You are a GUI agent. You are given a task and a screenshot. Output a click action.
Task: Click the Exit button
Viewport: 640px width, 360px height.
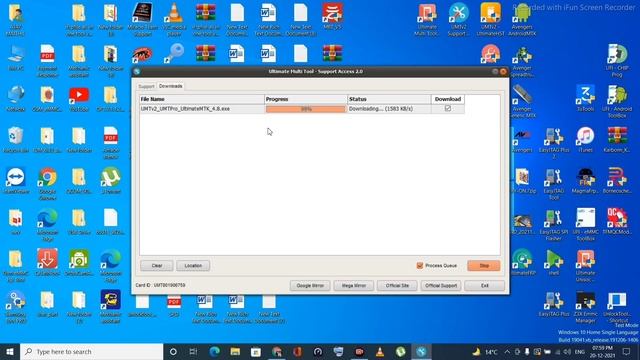click(484, 286)
